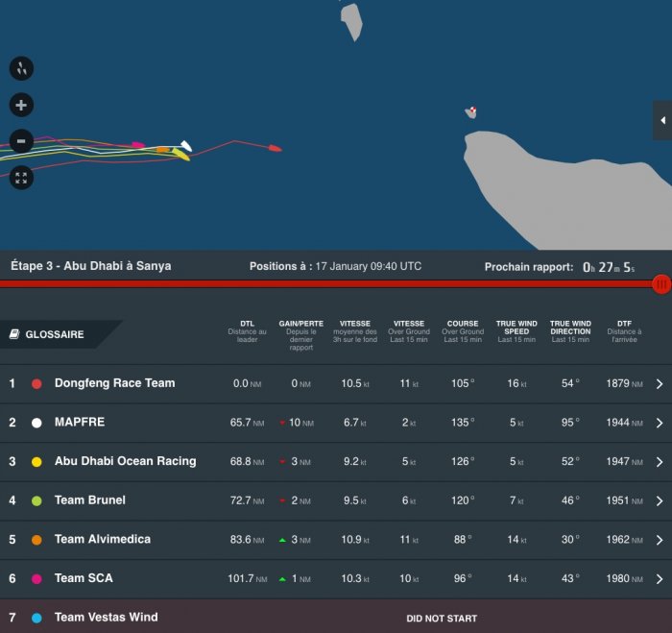
Task: Expand Team Brunel row chevron
Action: pos(660,500)
